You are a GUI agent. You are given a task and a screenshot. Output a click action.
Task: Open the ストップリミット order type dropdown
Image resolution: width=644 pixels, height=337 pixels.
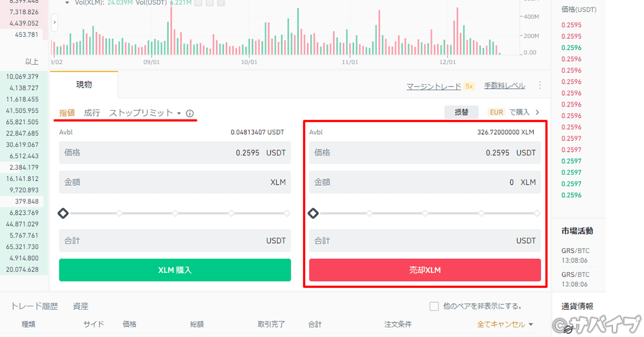[145, 113]
